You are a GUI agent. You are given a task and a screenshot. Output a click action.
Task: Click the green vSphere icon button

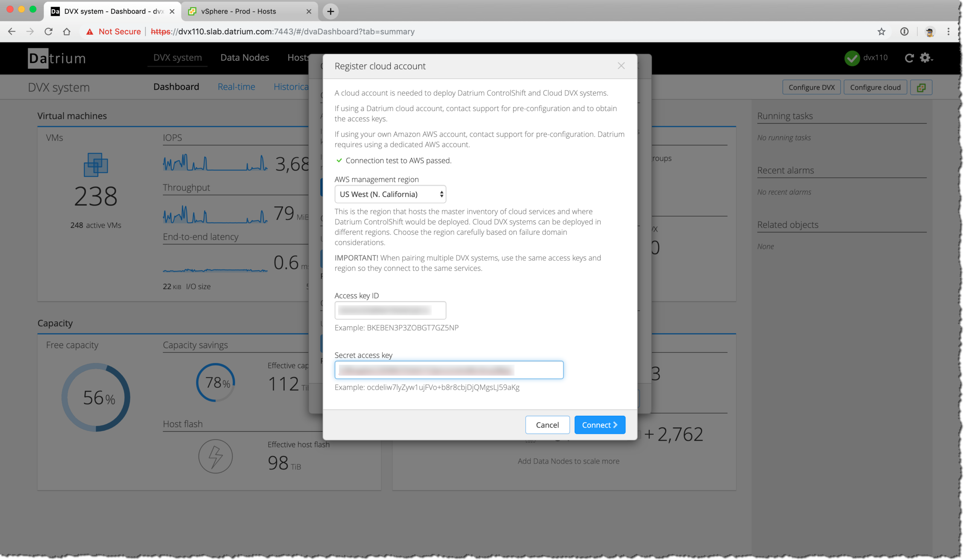(921, 88)
